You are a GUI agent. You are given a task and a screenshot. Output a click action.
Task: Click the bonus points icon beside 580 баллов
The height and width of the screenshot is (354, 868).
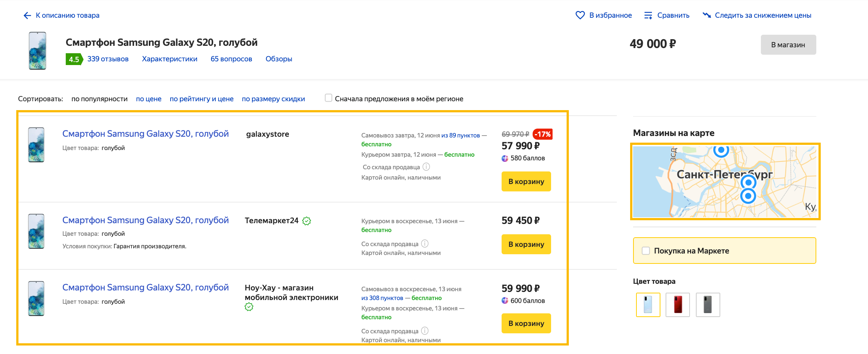click(505, 158)
